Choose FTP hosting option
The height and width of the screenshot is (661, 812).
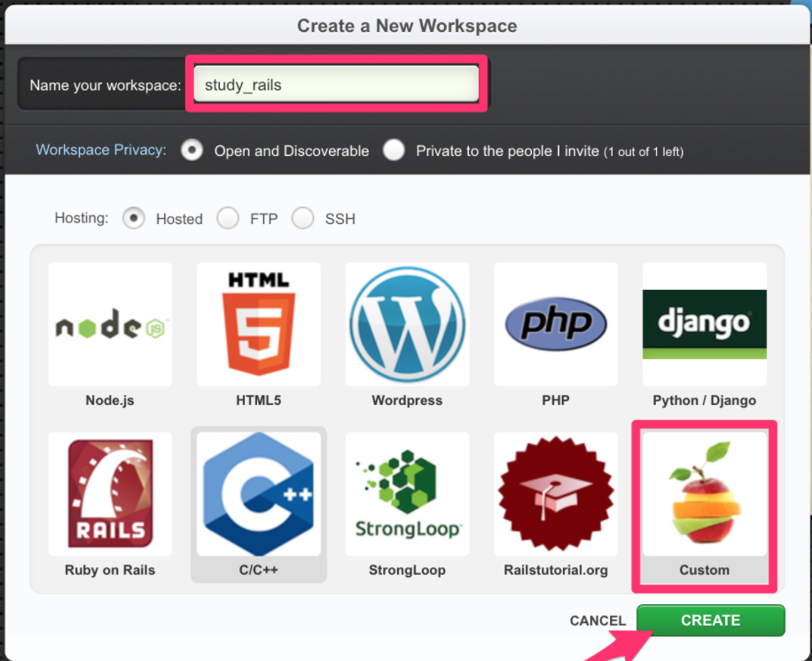click(x=228, y=218)
